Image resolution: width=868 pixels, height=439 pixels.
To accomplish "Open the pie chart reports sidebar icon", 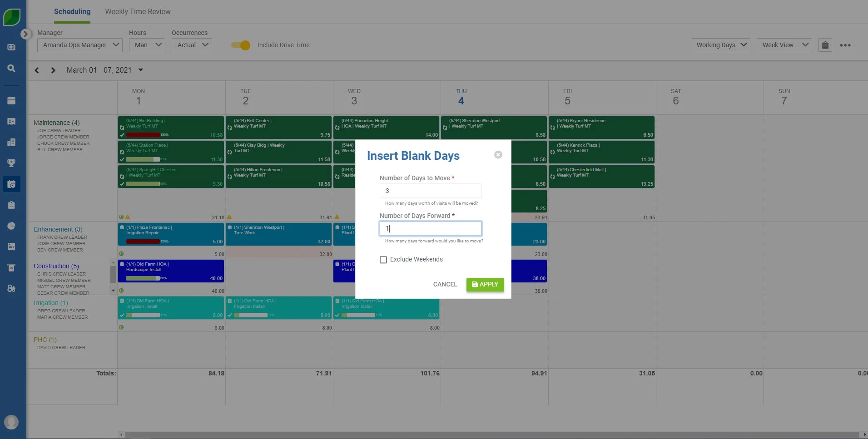I will pyautogui.click(x=11, y=226).
